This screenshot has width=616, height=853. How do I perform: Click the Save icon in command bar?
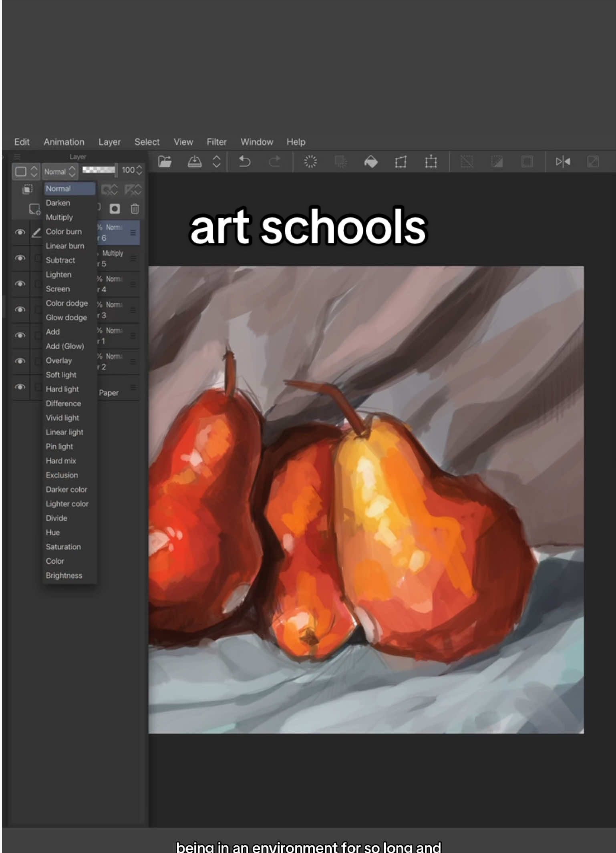pyautogui.click(x=195, y=162)
